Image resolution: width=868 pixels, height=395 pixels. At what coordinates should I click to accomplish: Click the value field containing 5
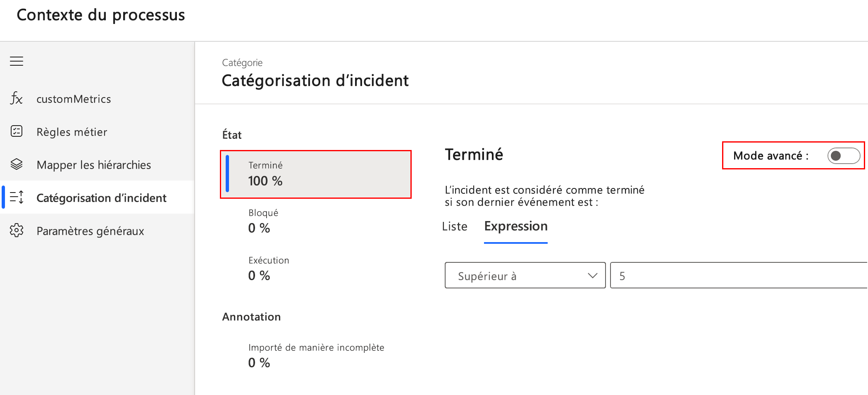coord(738,276)
